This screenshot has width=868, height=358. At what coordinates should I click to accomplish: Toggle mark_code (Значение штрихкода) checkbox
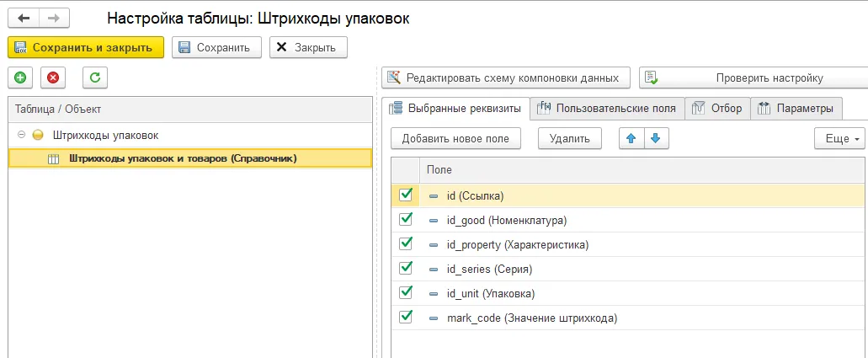click(x=406, y=317)
